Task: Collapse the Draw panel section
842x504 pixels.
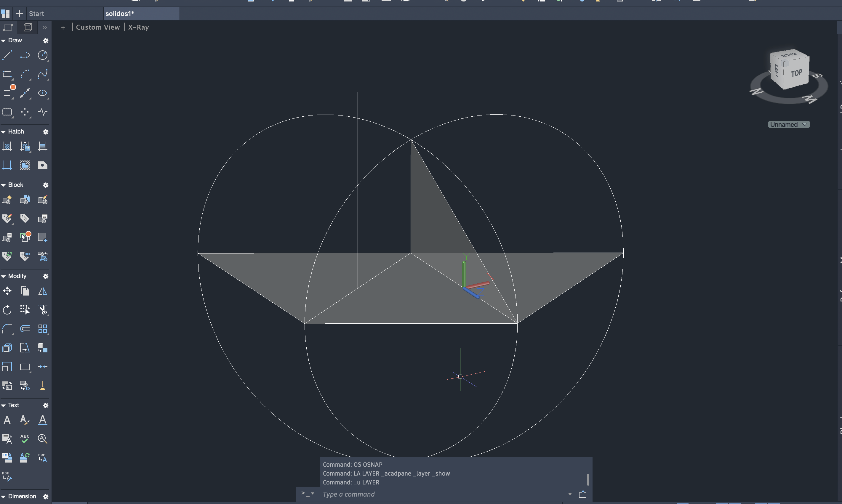Action: [3, 40]
